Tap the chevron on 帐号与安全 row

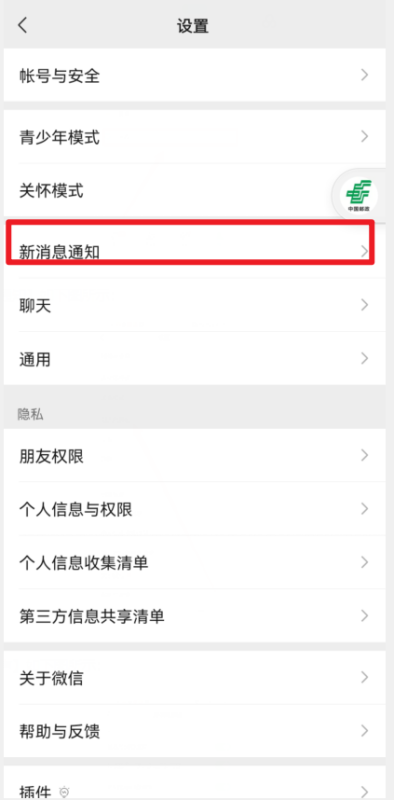[364, 76]
